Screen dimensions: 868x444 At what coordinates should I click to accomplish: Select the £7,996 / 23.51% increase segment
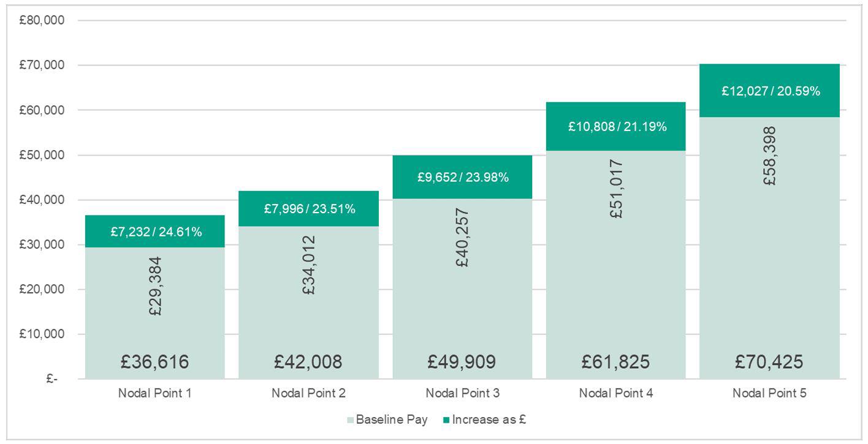(x=309, y=209)
